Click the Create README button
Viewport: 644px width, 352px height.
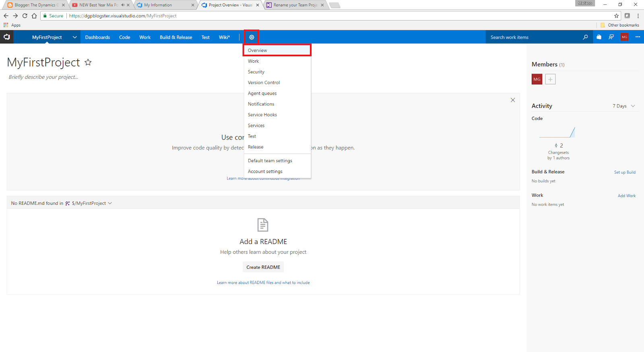[x=263, y=267]
